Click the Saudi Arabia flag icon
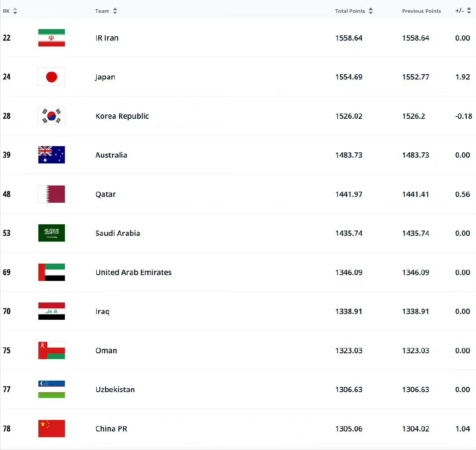Image resolution: width=476 pixels, height=450 pixels. tap(52, 233)
